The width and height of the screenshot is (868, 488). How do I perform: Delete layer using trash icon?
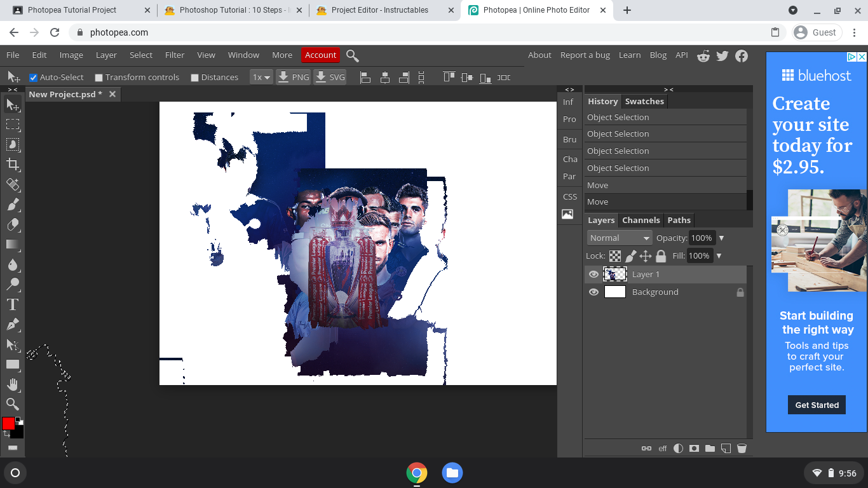pyautogui.click(x=742, y=448)
